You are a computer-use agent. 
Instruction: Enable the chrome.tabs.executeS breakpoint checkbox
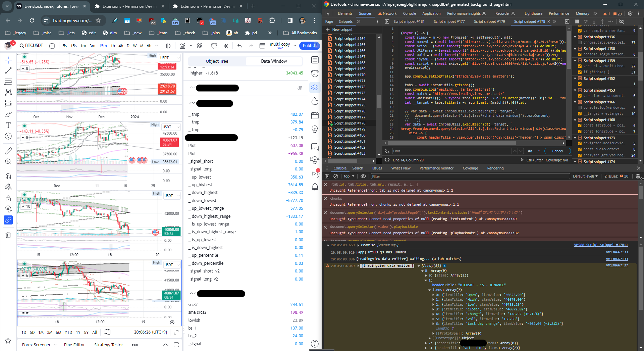[x=579, y=43]
